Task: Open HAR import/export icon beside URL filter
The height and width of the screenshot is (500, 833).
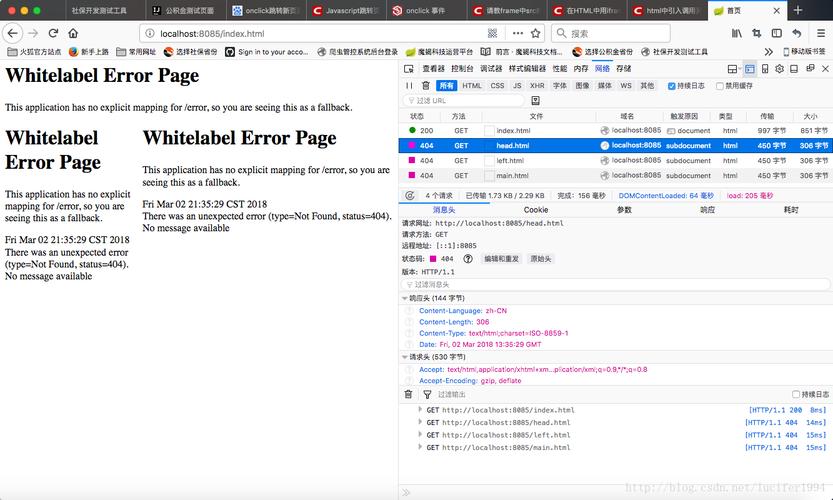Action: (536, 100)
